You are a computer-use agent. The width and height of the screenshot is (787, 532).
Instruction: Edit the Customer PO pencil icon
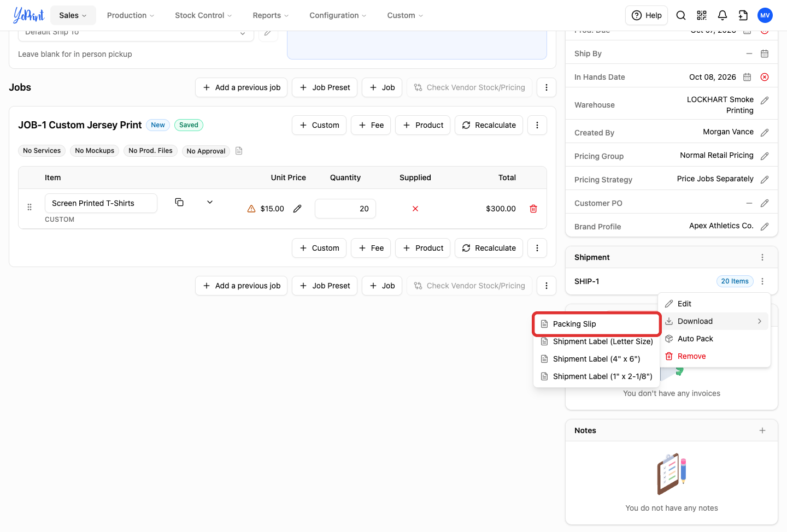(765, 203)
